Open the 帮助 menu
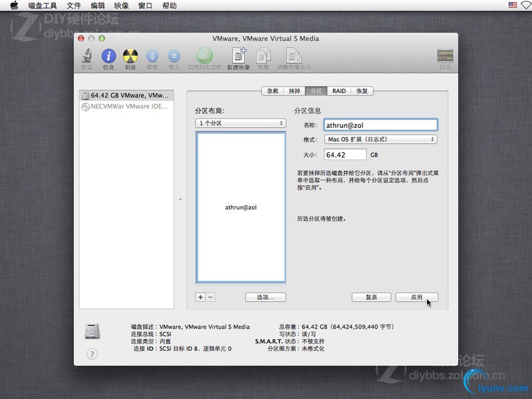 (x=170, y=5)
